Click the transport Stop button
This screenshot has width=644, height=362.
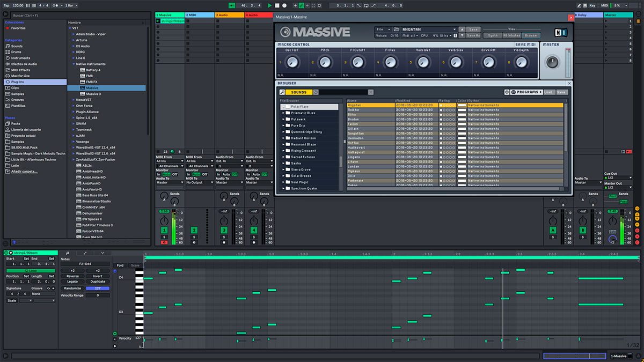[277, 5]
